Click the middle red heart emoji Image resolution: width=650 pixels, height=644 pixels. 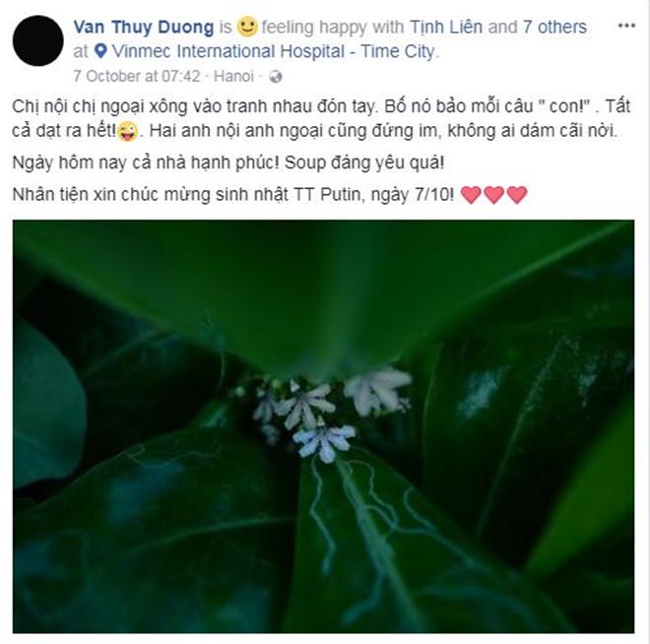494,194
